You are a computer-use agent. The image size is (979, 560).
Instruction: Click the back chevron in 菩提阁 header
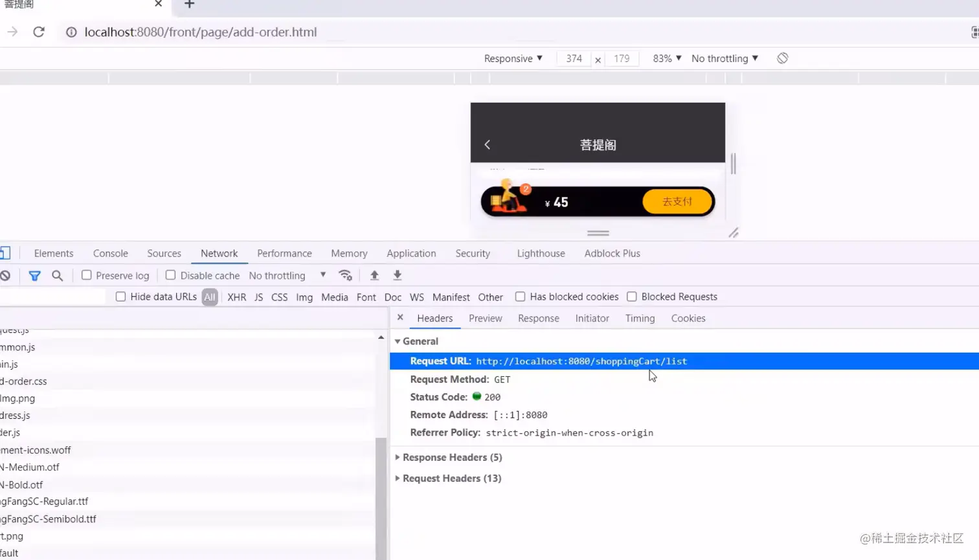coord(488,145)
